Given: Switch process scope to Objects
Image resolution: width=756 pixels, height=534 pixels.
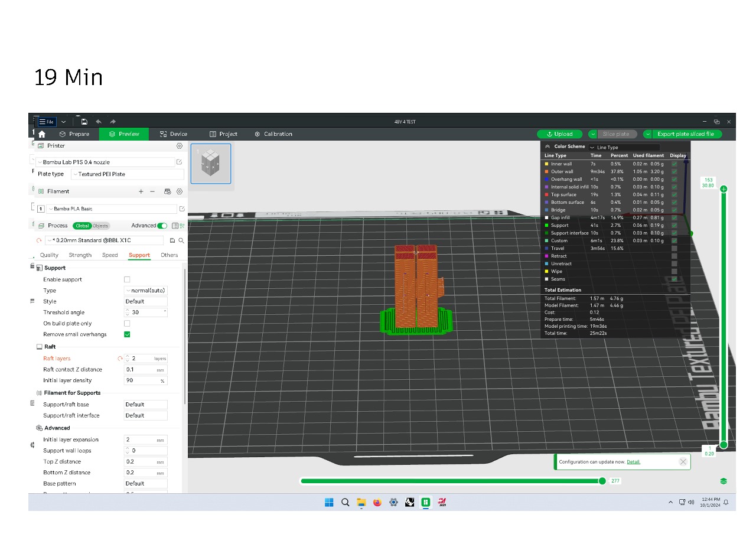Looking at the screenshot, I should coord(101,226).
